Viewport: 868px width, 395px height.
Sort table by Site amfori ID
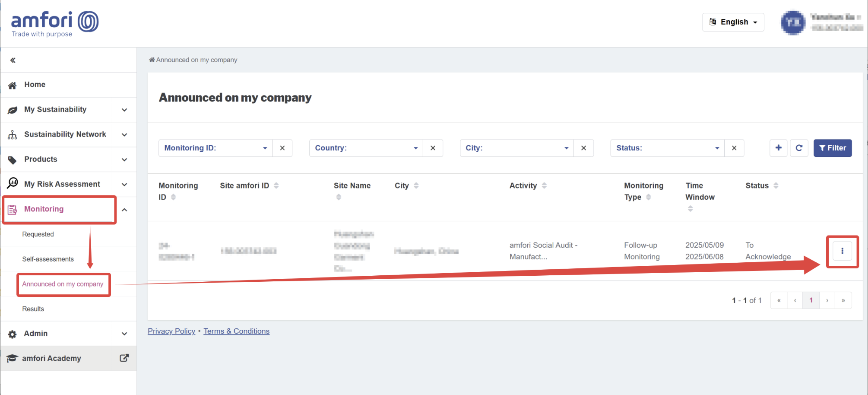pos(276,185)
